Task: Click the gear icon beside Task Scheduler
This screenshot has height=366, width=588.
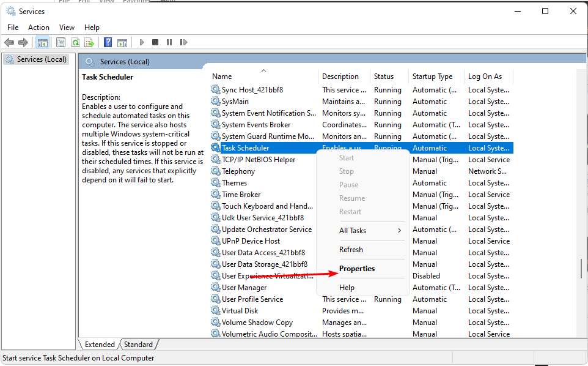Action: click(x=215, y=148)
